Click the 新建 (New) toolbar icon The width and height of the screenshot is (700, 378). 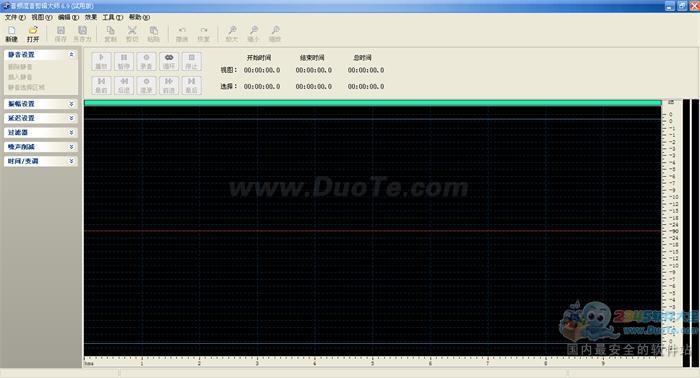12,34
